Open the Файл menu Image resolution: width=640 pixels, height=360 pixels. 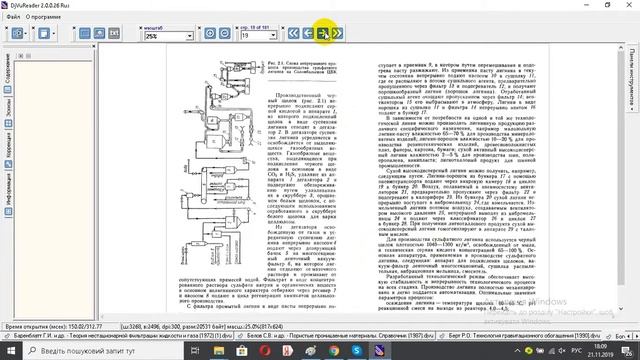click(x=13, y=17)
